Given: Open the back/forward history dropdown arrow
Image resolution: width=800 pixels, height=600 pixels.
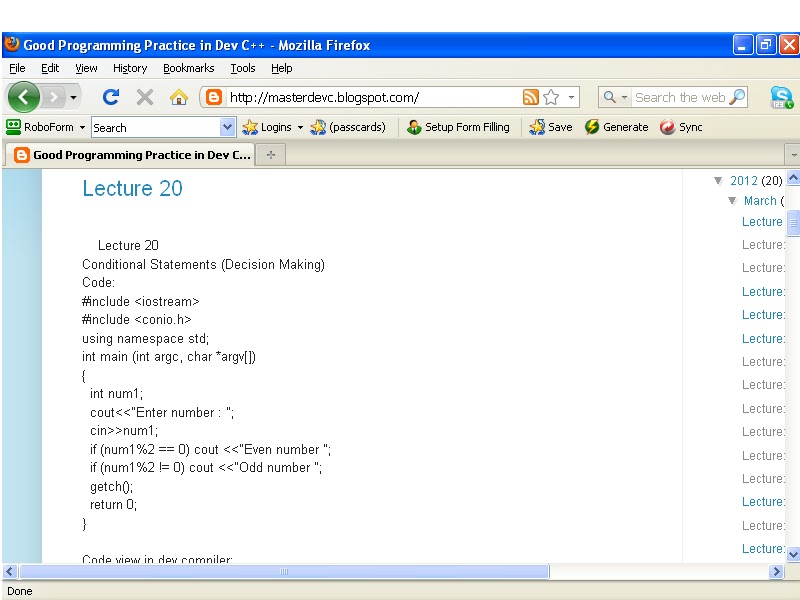Looking at the screenshot, I should pyautogui.click(x=73, y=97).
